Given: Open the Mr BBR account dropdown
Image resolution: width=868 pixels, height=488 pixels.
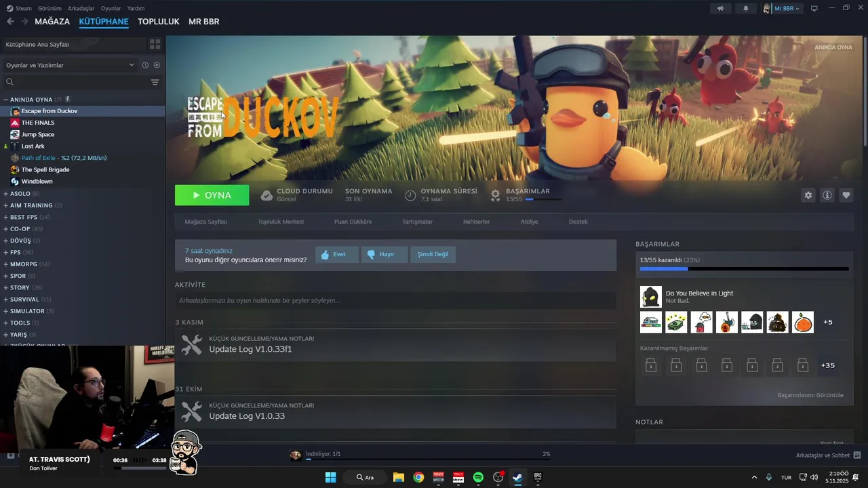Looking at the screenshot, I should coord(781,8).
